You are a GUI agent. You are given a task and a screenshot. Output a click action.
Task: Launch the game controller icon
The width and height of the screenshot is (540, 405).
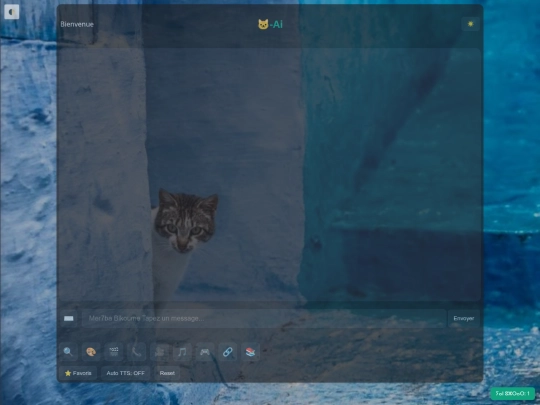205,352
